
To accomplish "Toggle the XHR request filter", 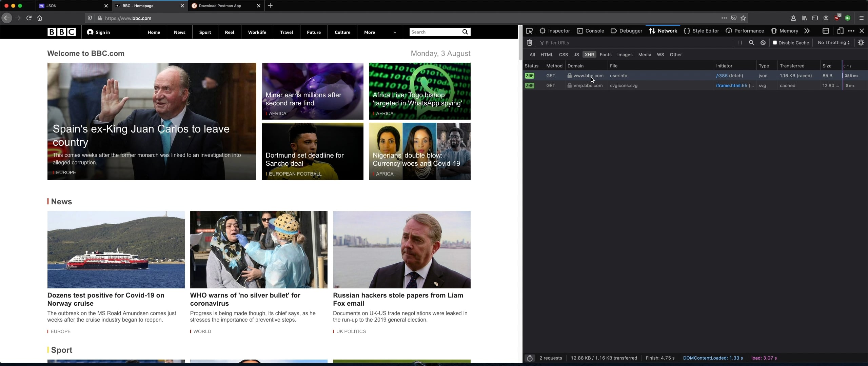I will 589,55.
